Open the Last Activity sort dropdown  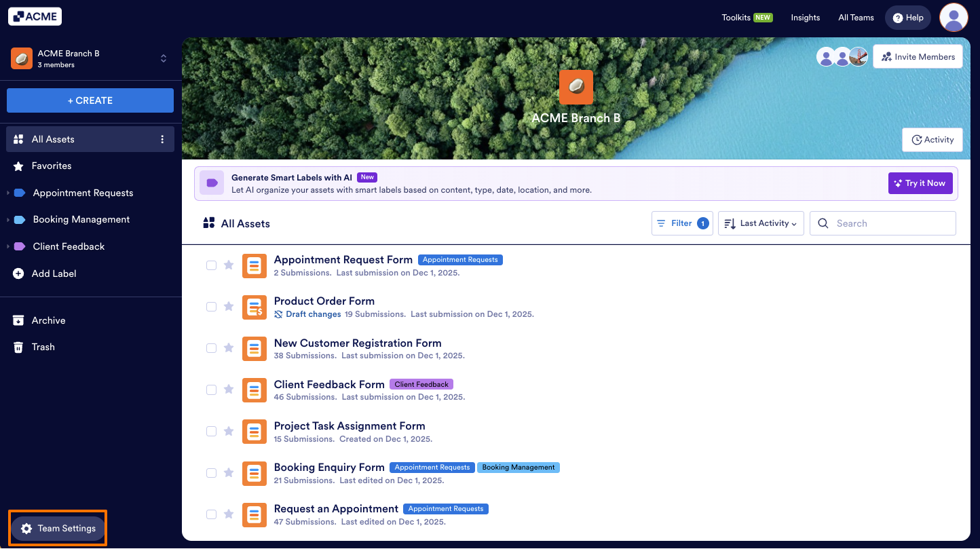coord(761,223)
